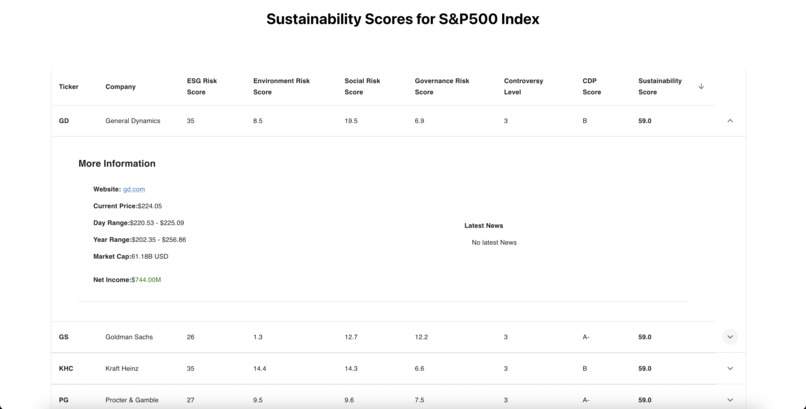Screen dimensions: 806x409
Task: Click Goldman Sachs ESG score 26
Action: click(x=191, y=337)
